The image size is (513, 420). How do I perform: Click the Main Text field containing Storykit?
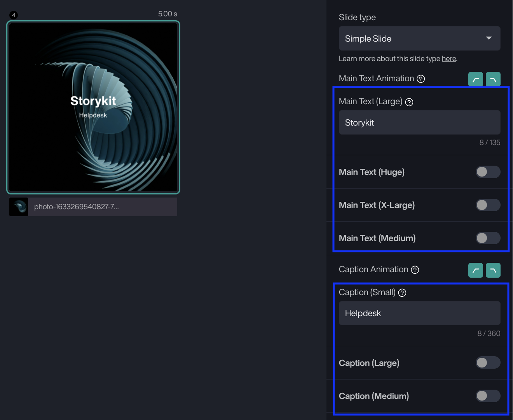point(419,122)
